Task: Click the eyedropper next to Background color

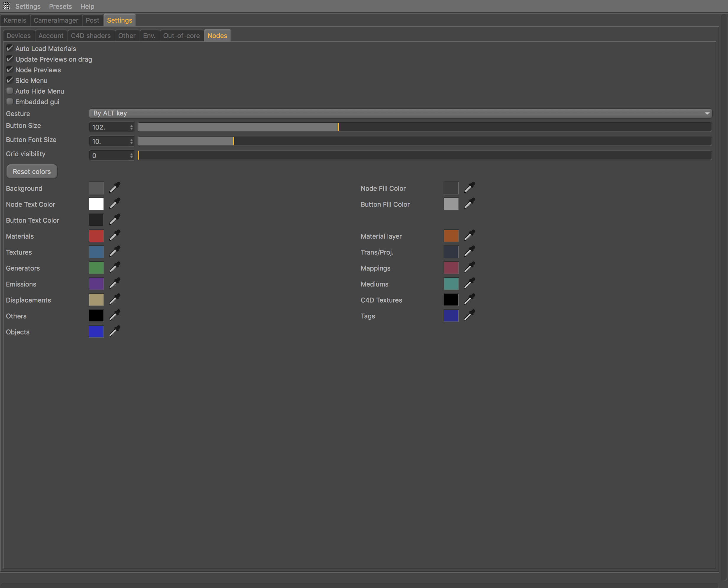Action: click(114, 188)
